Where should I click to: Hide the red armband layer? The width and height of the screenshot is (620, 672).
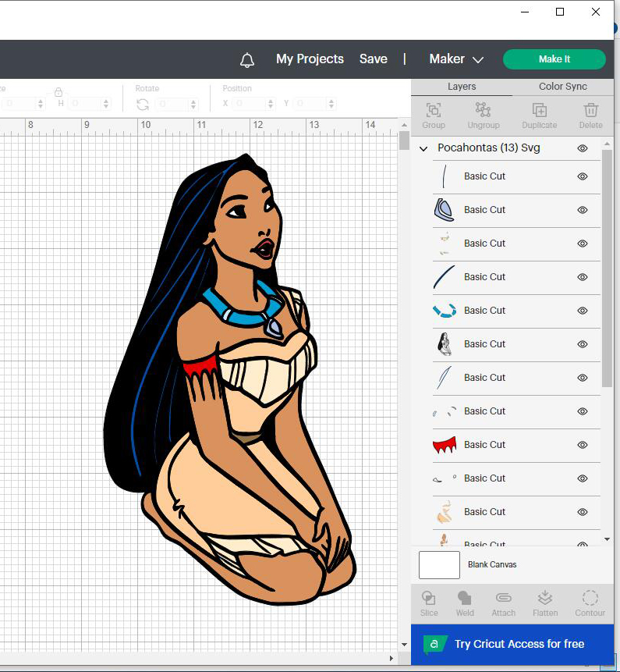(583, 445)
